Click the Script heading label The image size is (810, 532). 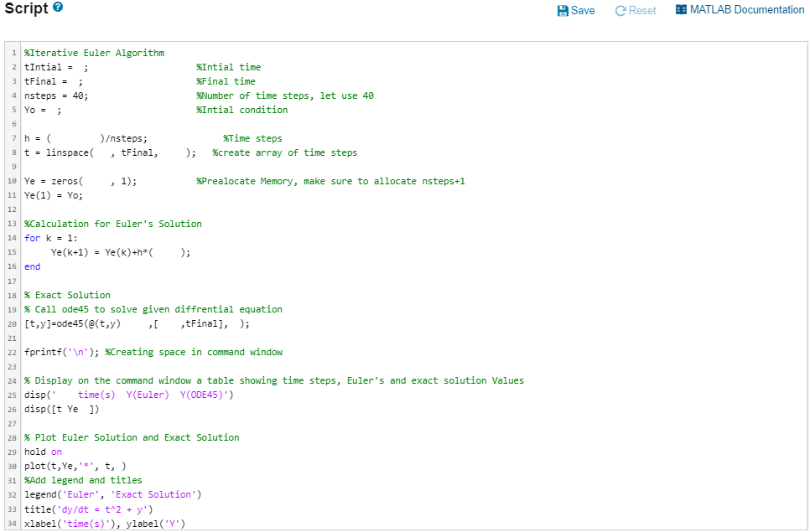(27, 8)
